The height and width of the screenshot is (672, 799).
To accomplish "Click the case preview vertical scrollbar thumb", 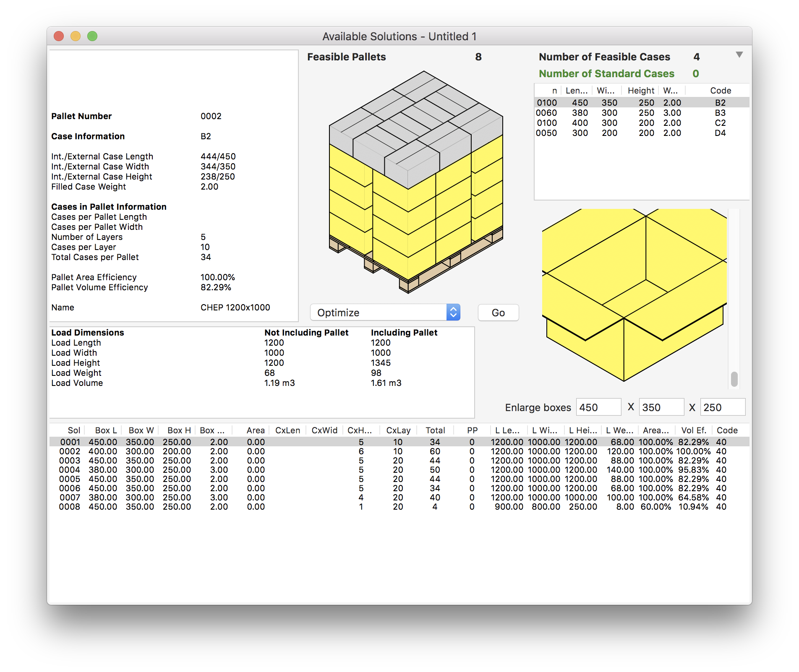I will click(x=734, y=379).
